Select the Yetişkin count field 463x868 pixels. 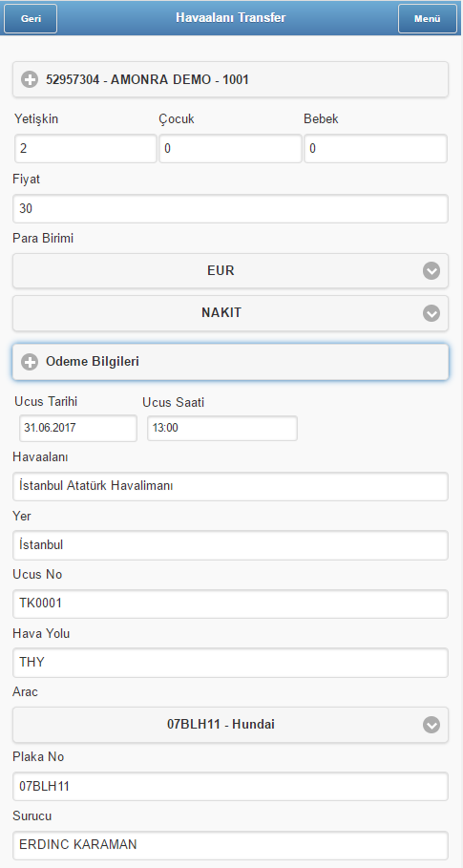click(x=86, y=148)
